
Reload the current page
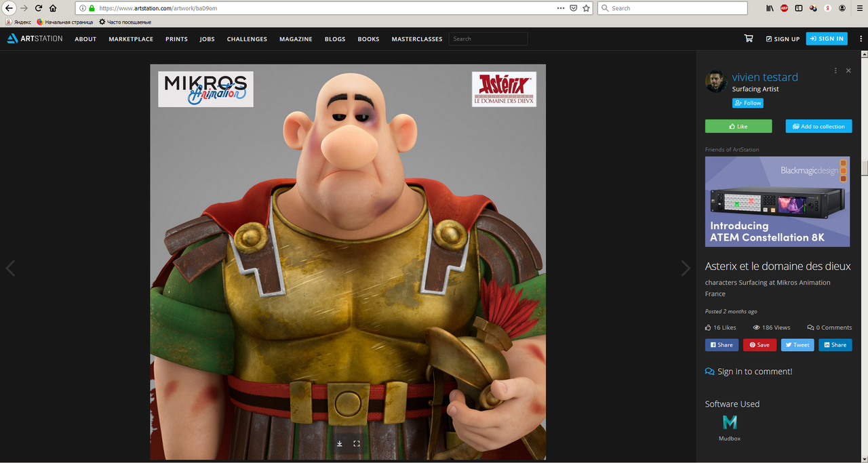tap(38, 8)
